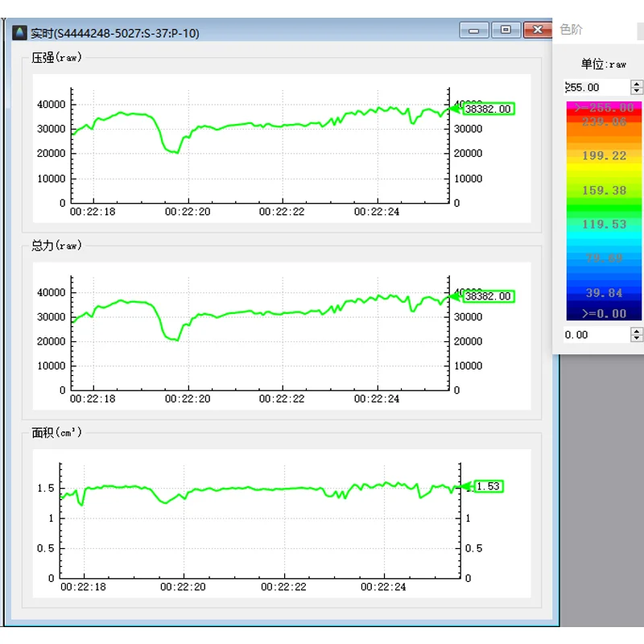The width and height of the screenshot is (644, 644).
Task: Minimize the real-time chart window
Action: pyautogui.click(x=474, y=31)
